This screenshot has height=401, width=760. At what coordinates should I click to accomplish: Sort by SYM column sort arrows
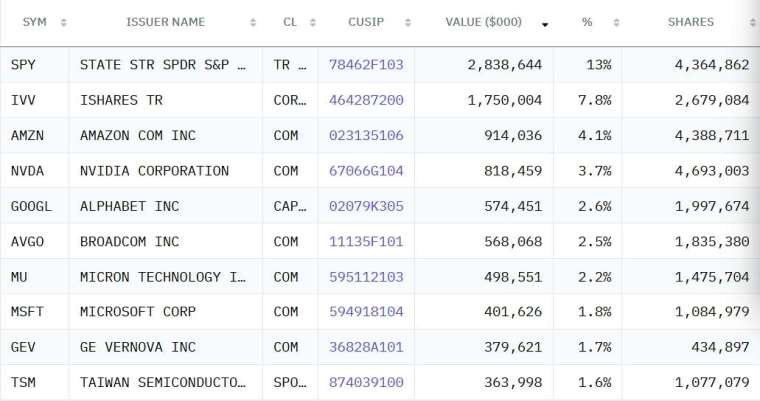pyautogui.click(x=63, y=22)
